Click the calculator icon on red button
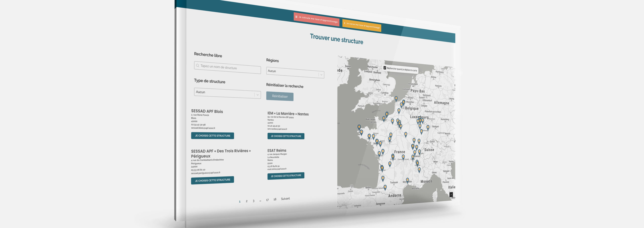Image resolution: width=644 pixels, height=228 pixels. coord(296,17)
